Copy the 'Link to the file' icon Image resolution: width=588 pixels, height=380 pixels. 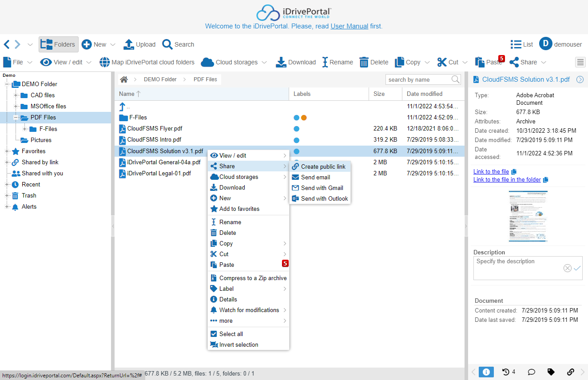point(514,172)
